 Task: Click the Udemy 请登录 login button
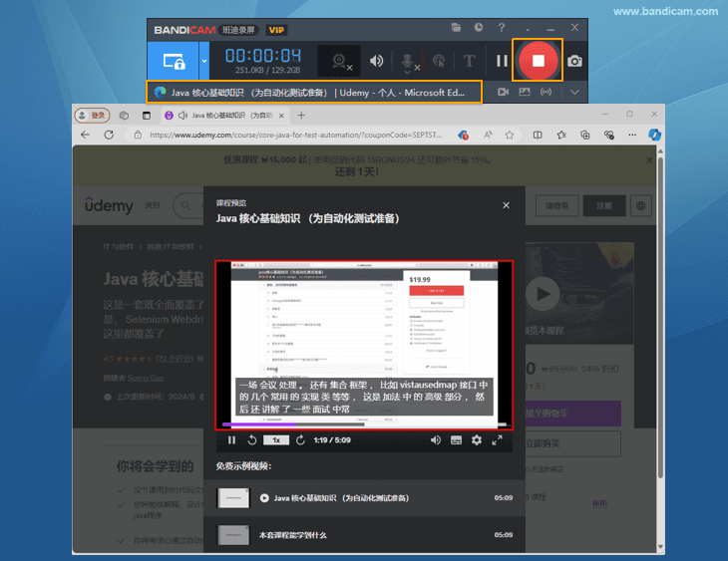(x=557, y=205)
